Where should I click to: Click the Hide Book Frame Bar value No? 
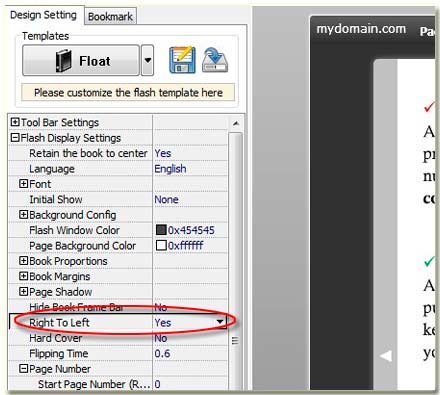(x=161, y=307)
